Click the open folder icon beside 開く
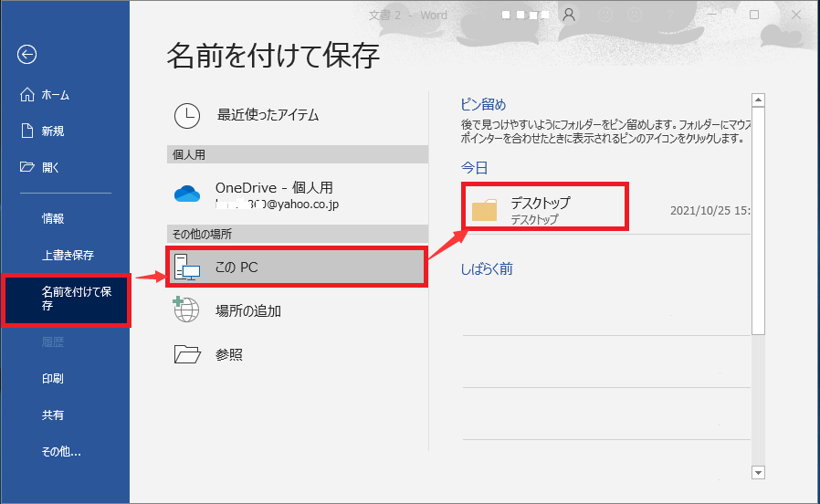 [26, 167]
